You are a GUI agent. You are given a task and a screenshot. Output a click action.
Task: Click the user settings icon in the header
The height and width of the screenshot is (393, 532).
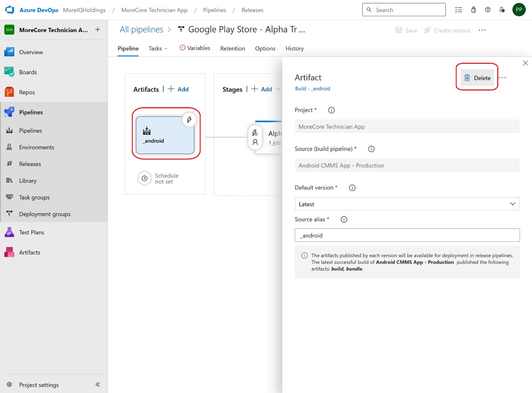coord(502,10)
